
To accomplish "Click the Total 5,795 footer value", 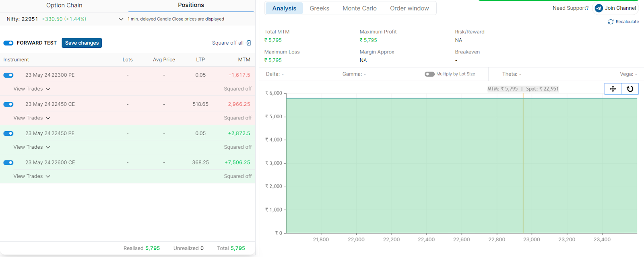I will (x=231, y=248).
